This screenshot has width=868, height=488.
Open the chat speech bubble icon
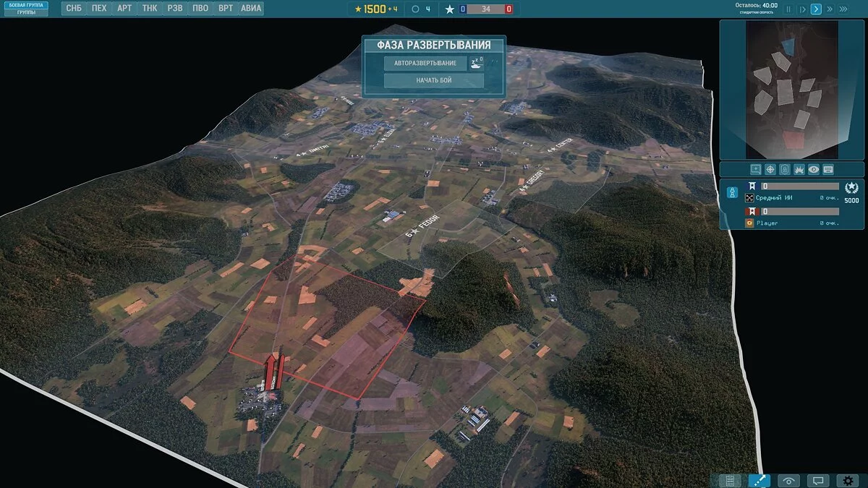coord(818,480)
